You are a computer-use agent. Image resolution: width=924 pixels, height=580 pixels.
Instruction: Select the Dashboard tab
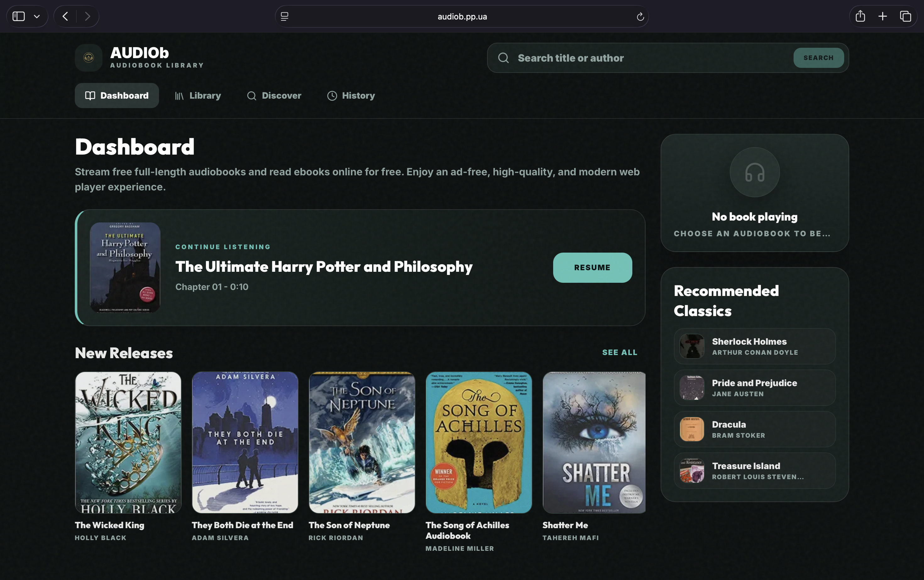click(x=117, y=96)
